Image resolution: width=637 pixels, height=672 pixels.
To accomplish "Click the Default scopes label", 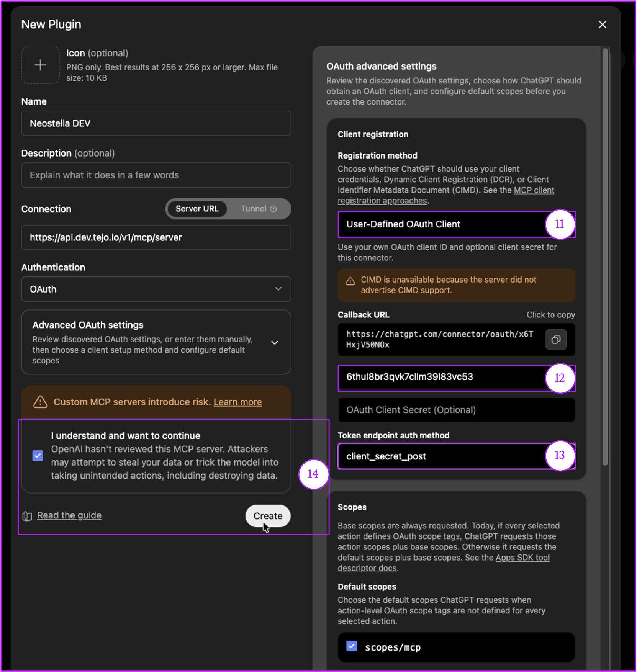I will pyautogui.click(x=367, y=587).
